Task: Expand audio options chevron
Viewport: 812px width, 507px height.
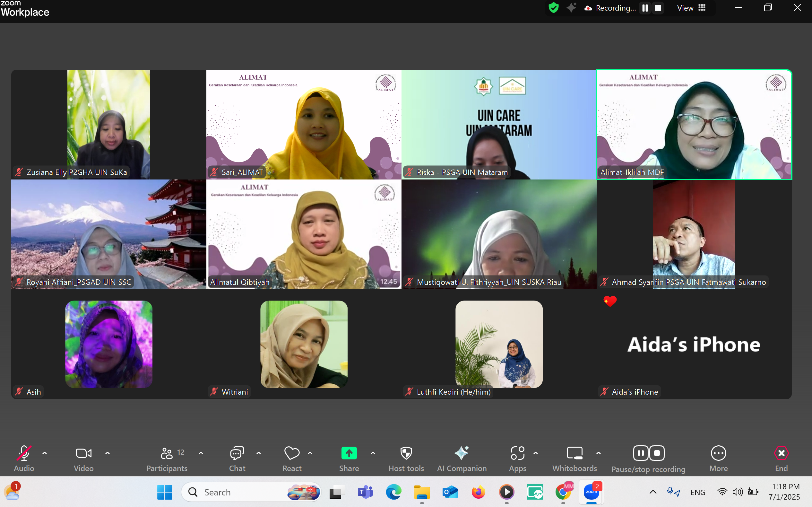Action: click(x=45, y=453)
